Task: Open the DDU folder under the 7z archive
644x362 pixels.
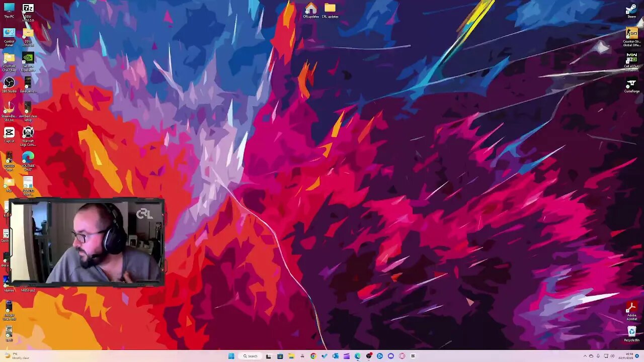Action: pyautogui.click(x=28, y=38)
